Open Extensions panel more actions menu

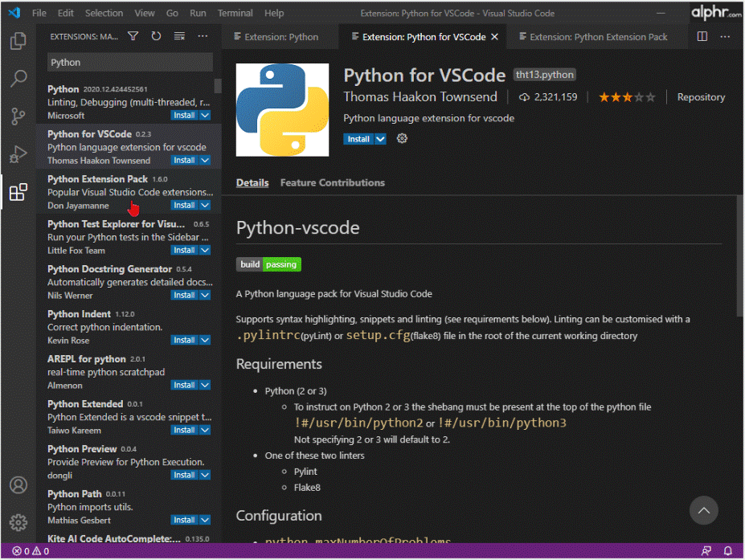click(x=203, y=36)
